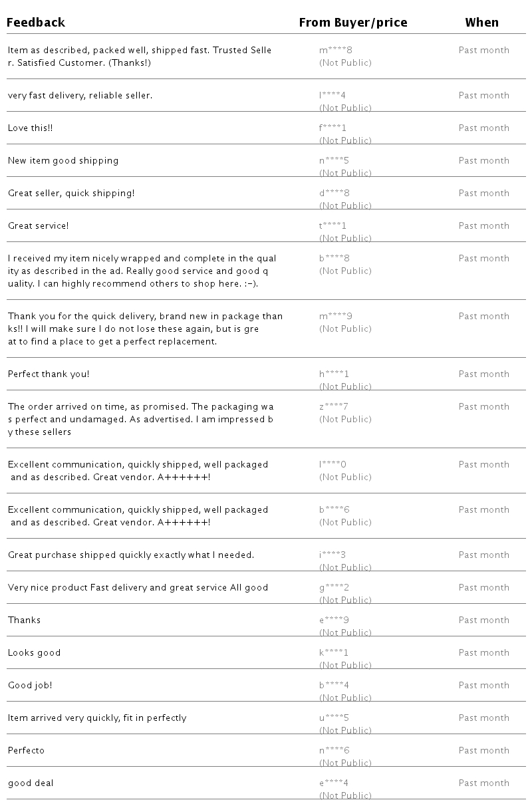Image resolution: width=532 pixels, height=812 pixels.
Task: Select buyer g****2
Action: (x=334, y=587)
